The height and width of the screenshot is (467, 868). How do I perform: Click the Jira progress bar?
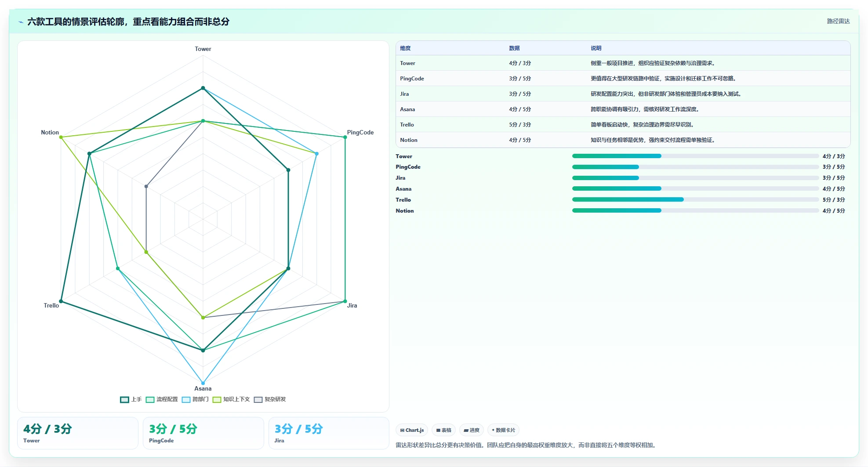pos(695,178)
